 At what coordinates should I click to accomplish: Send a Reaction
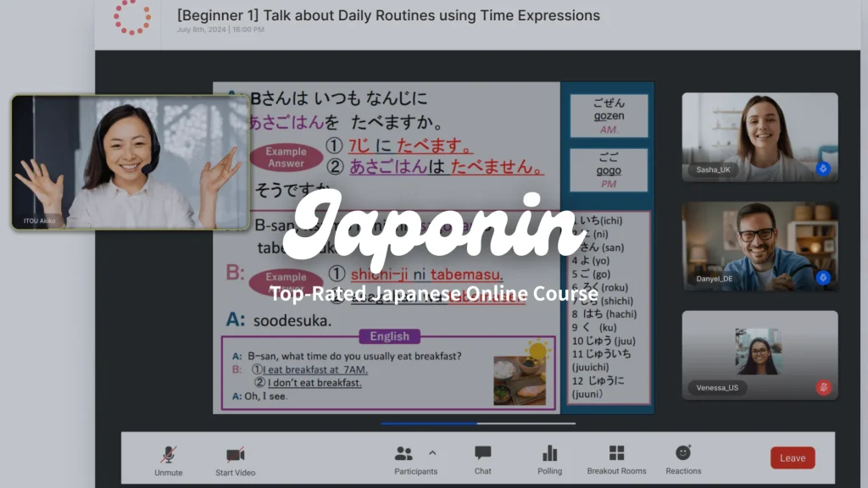[683, 457]
